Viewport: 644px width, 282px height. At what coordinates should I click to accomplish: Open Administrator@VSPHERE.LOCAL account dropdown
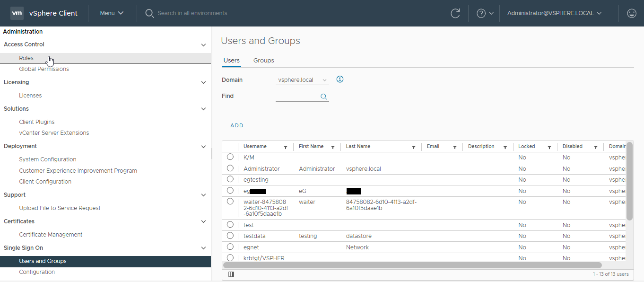[554, 13]
